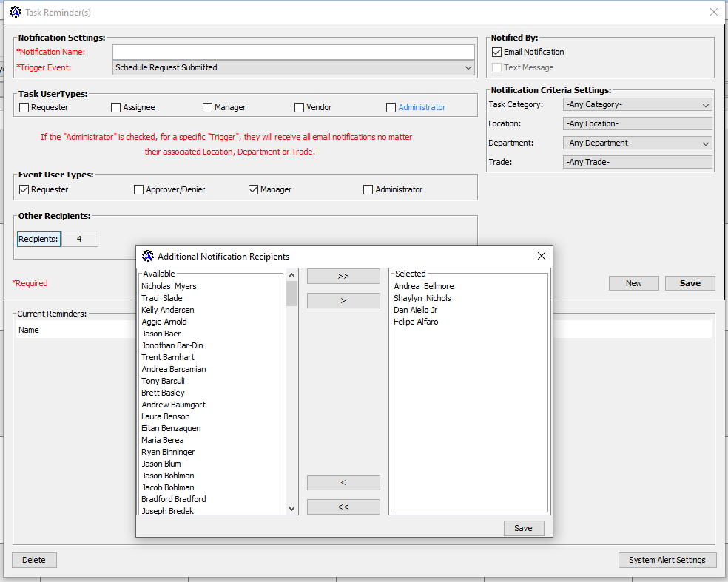The width and height of the screenshot is (728, 582).
Task: Close the Additional Notification Recipients dialog
Action: tap(542, 256)
